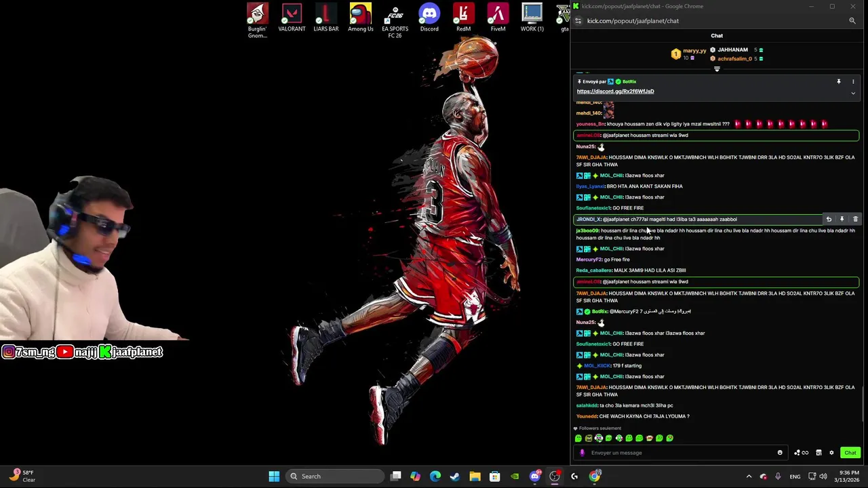The height and width of the screenshot is (488, 868).
Task: Open Task View on taskbar
Action: click(x=396, y=476)
